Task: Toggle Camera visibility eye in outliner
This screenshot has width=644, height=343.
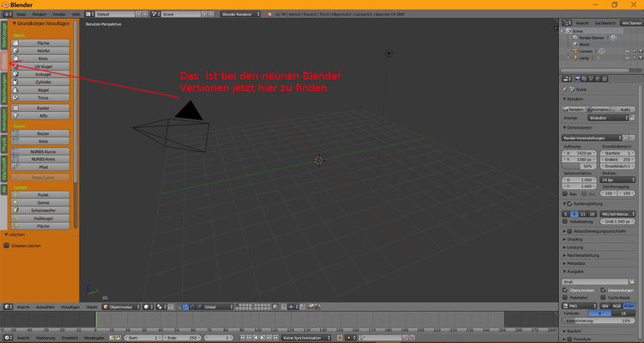Action: (628, 51)
